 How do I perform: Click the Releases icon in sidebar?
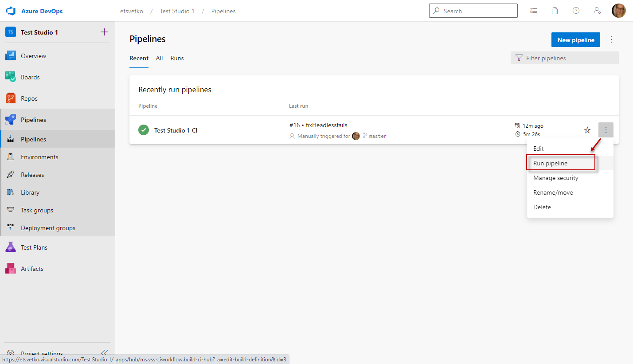(x=11, y=175)
